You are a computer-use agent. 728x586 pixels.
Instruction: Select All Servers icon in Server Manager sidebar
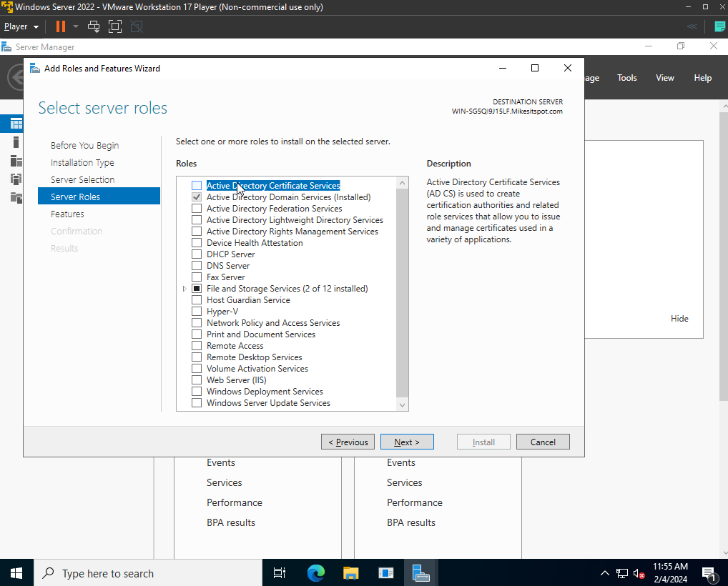(x=16, y=161)
